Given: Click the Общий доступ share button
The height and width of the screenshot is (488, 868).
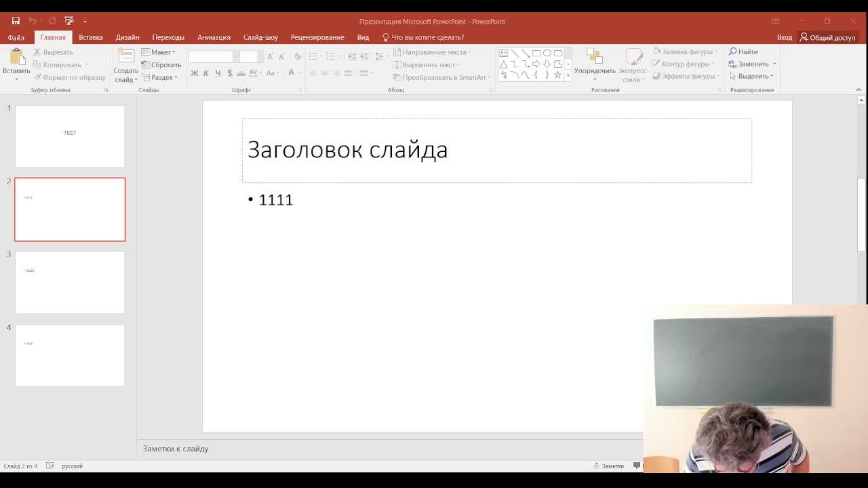Looking at the screenshot, I should click(827, 37).
